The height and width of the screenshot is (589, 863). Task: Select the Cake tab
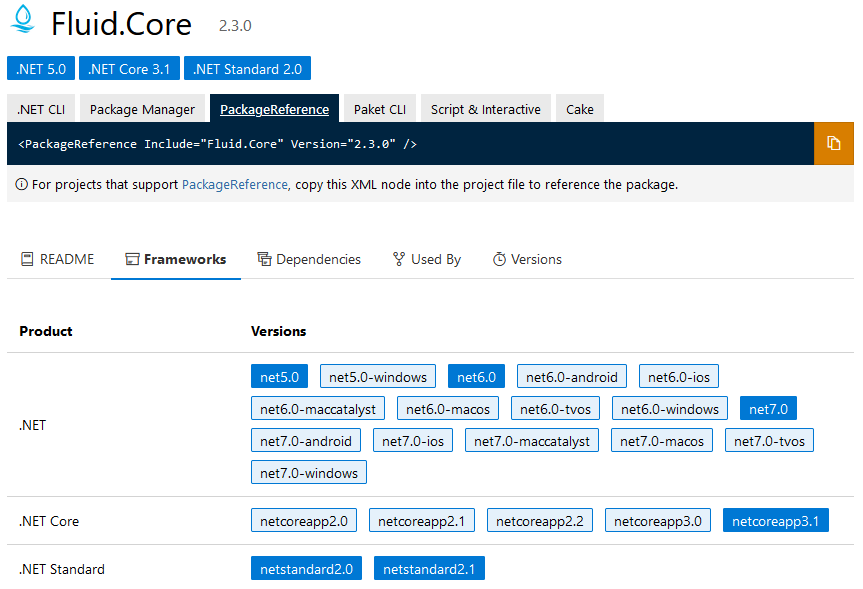tap(580, 109)
